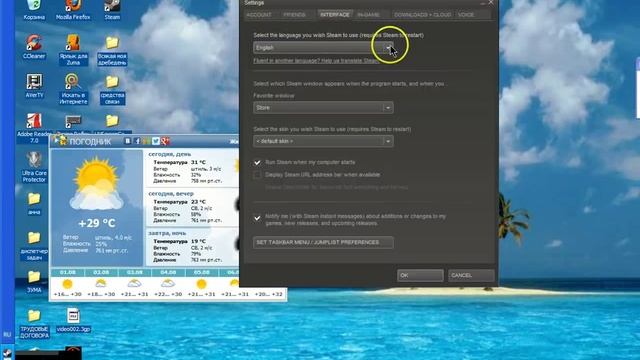Click Google+ share icon in Погодник widget
The image size is (640, 360).
pos(165,141)
